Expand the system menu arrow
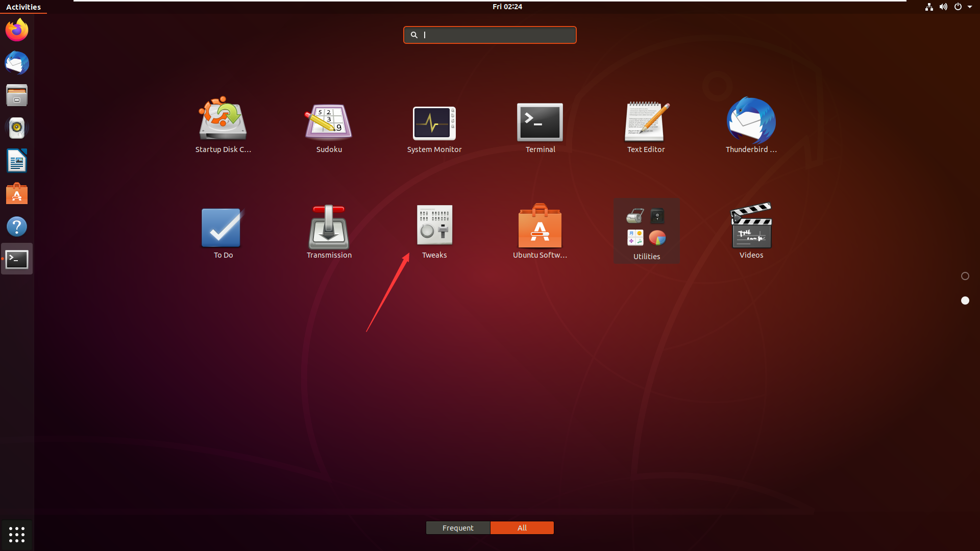Screen dimensions: 980x551 [x=970, y=7]
